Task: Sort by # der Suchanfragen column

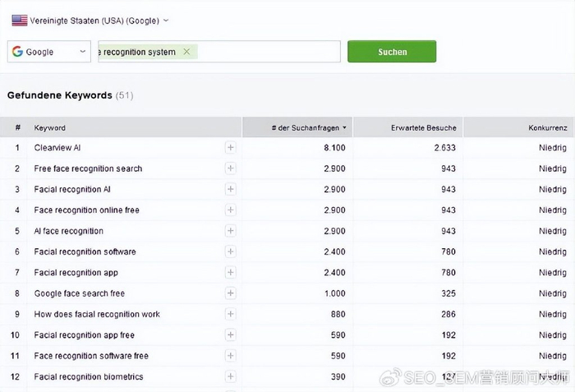Action: (308, 127)
